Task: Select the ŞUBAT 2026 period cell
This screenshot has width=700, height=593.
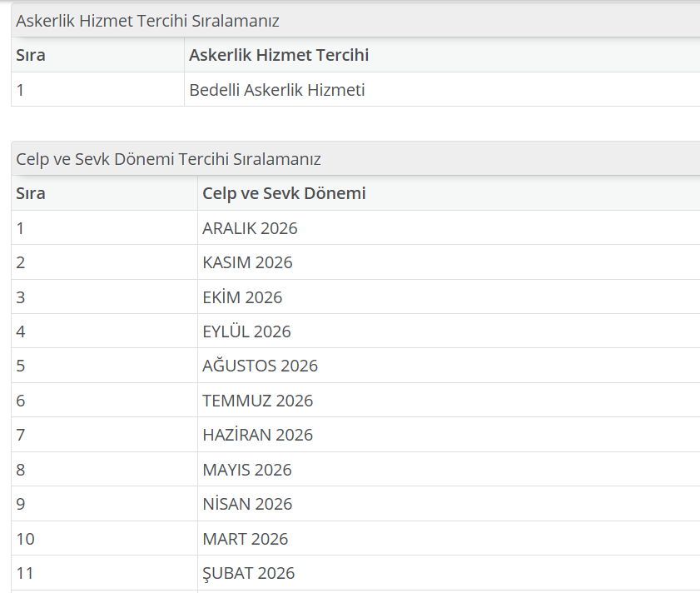Action: [248, 573]
